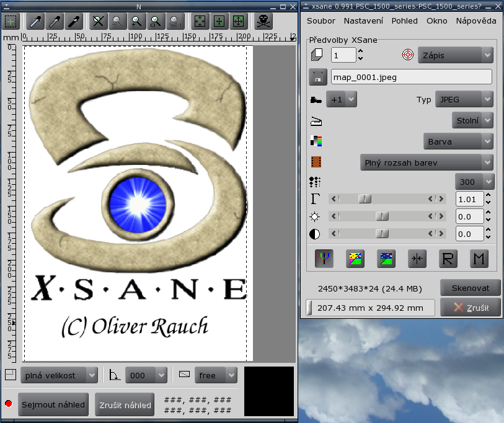Viewport: 504px width, 423px height.
Task: Decrease brightness value with its down arrow
Action: pyautogui.click(x=489, y=220)
